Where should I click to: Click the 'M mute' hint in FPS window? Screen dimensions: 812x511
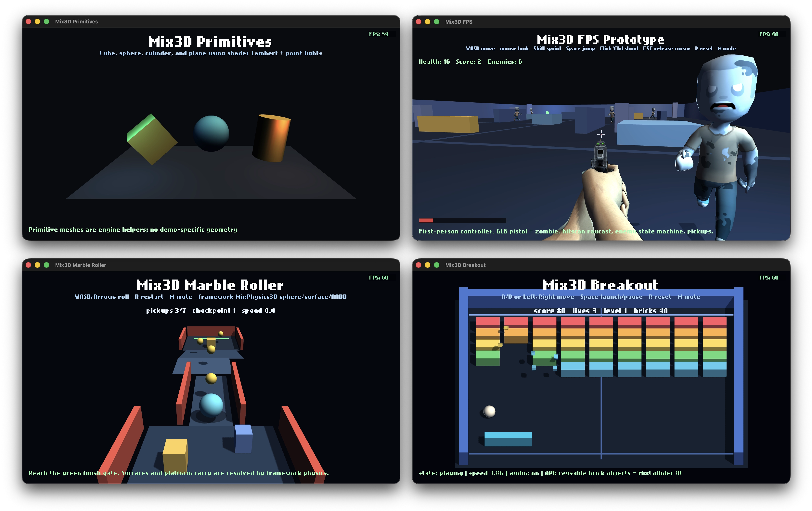(727, 49)
